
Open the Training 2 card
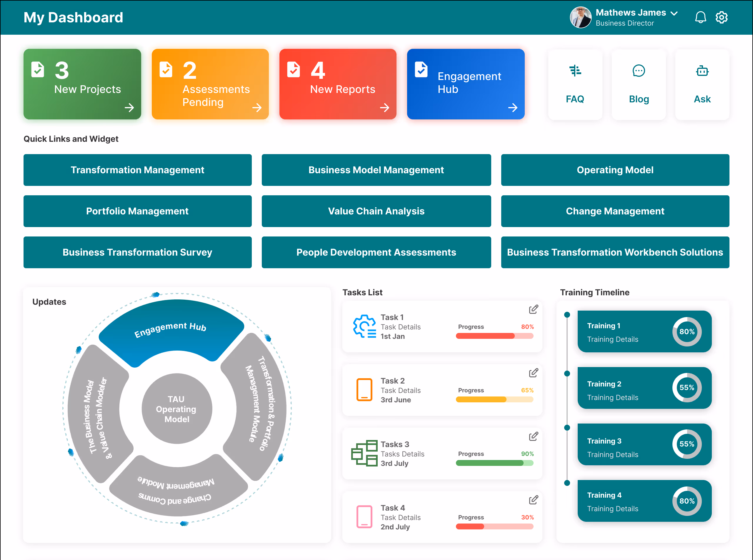coord(644,388)
